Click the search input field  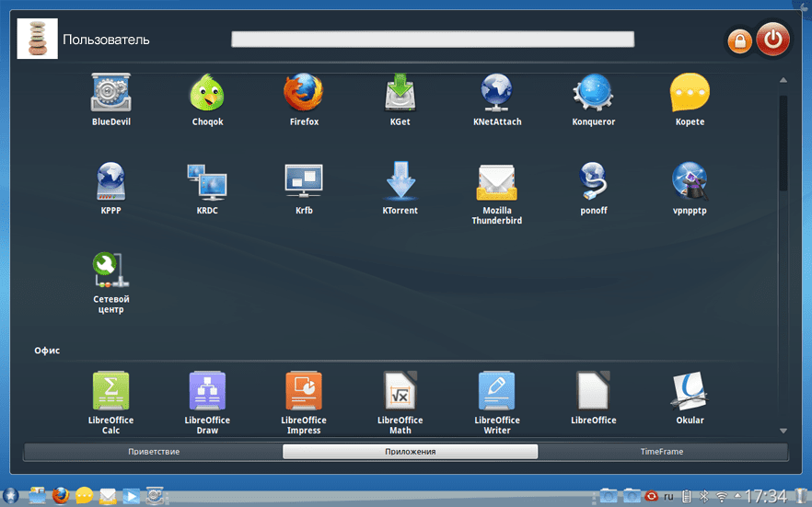(x=433, y=39)
